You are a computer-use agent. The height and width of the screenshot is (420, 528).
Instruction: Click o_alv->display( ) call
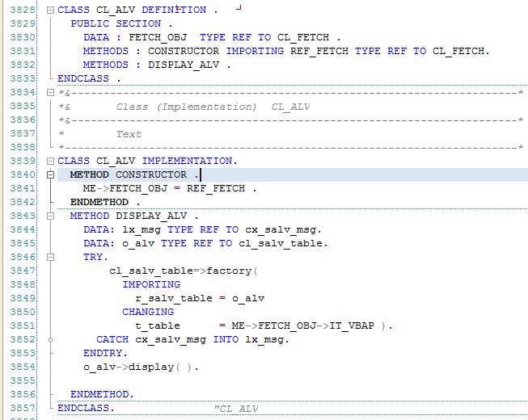pyautogui.click(x=138, y=367)
